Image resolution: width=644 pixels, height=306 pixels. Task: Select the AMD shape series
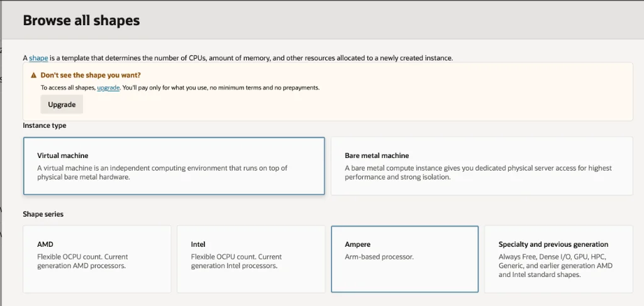pyautogui.click(x=97, y=259)
